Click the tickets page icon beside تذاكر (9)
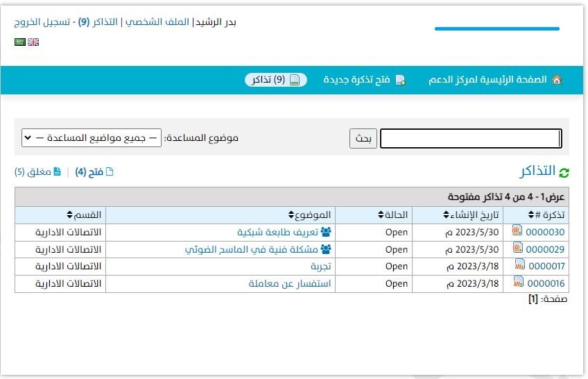This screenshot has height=379, width=588. [x=295, y=80]
